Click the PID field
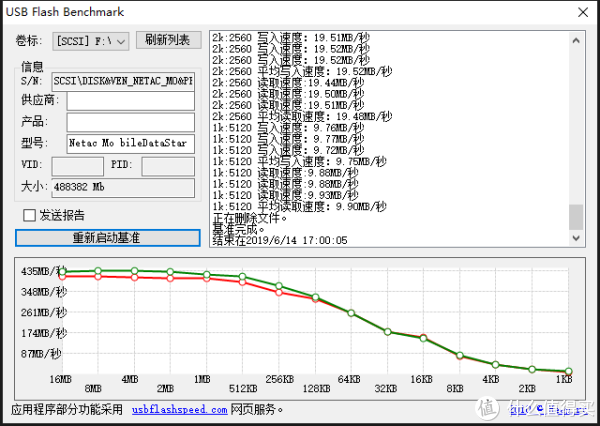This screenshot has width=600, height=426. (168, 166)
